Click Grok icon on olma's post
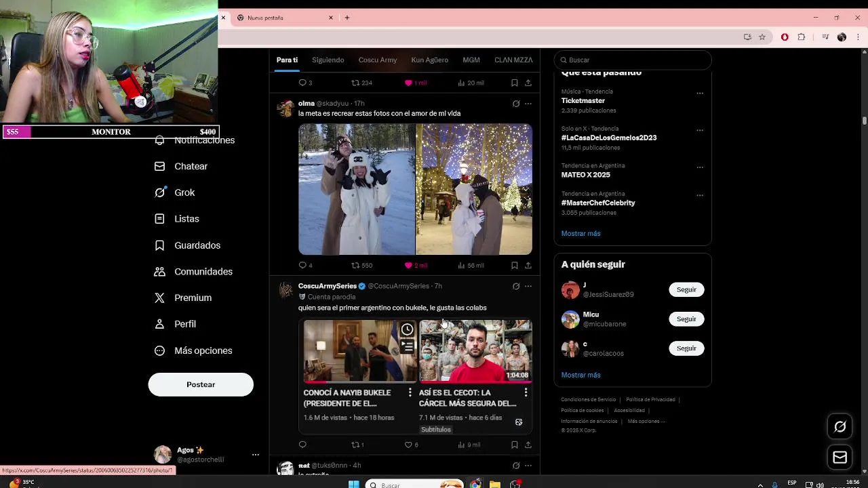 pyautogui.click(x=516, y=104)
